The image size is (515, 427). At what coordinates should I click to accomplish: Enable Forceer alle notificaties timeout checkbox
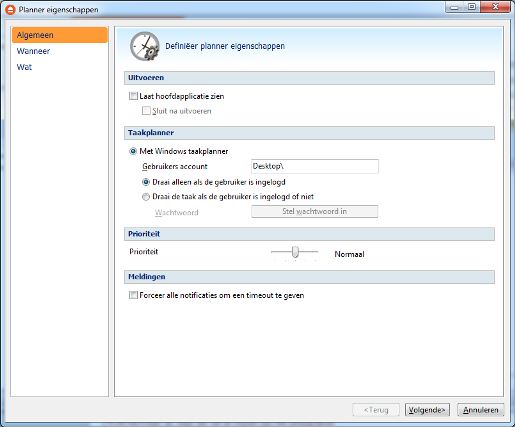133,295
